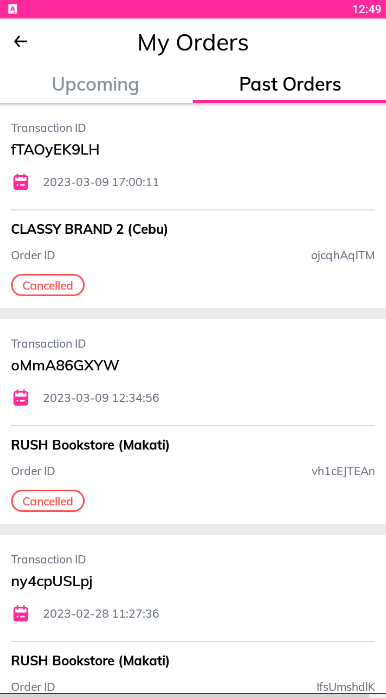Screen dimensions: 386x698
Task: Click calendar icon beside 2023-03-09 12:34:56
Action: [20, 398]
